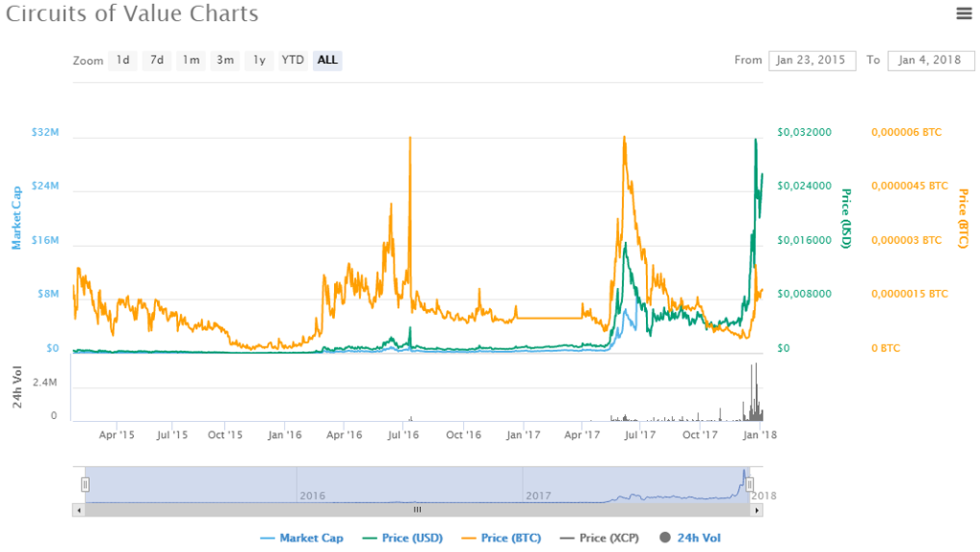Click the vertical Price (USD) axis title
Screen dimensions: 980x552
click(x=846, y=218)
